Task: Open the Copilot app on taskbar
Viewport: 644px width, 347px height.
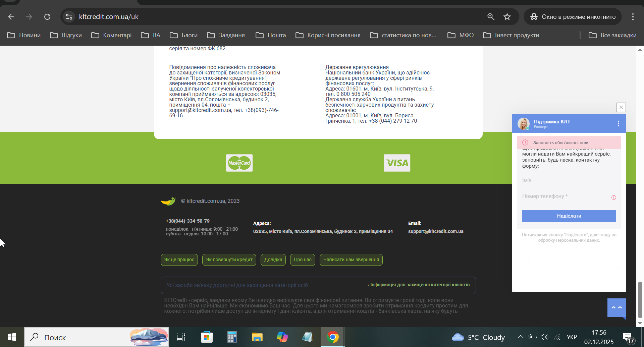Action: click(x=282, y=337)
